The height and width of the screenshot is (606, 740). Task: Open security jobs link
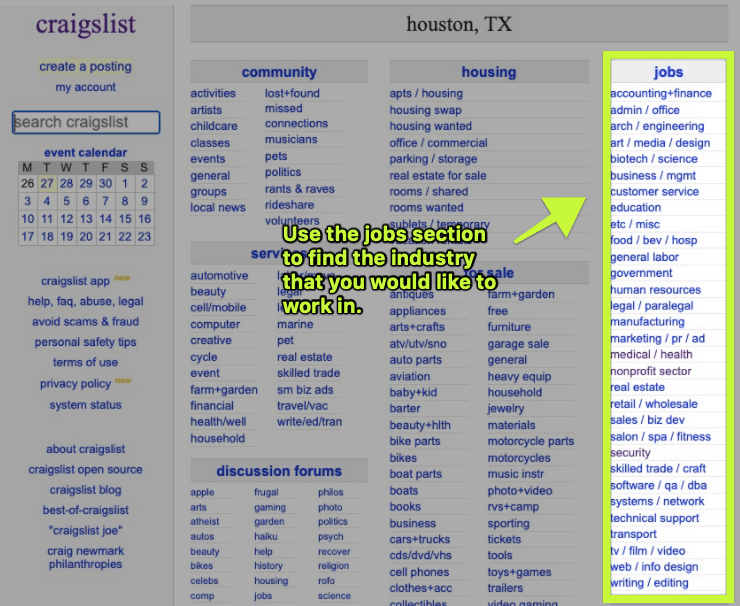[630, 453]
